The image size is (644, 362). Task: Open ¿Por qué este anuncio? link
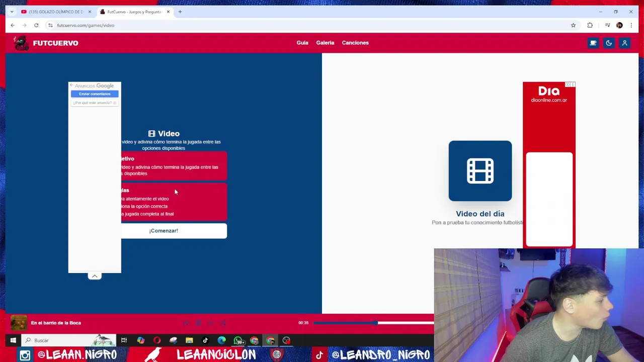pyautogui.click(x=95, y=103)
